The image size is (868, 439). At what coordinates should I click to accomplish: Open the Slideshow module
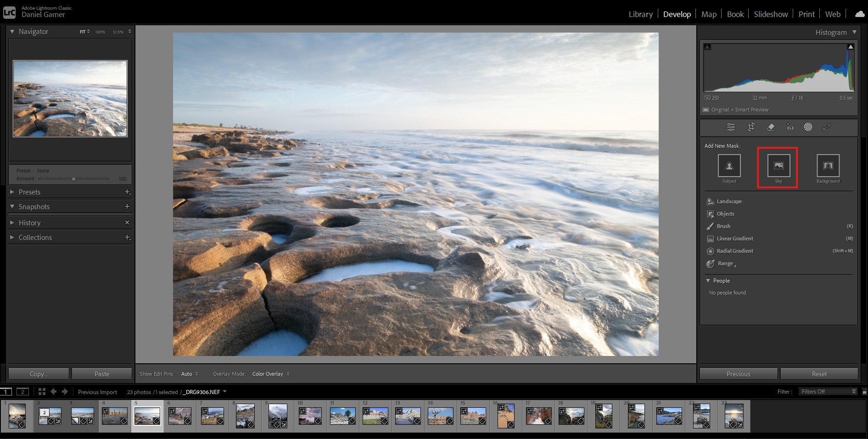[771, 14]
